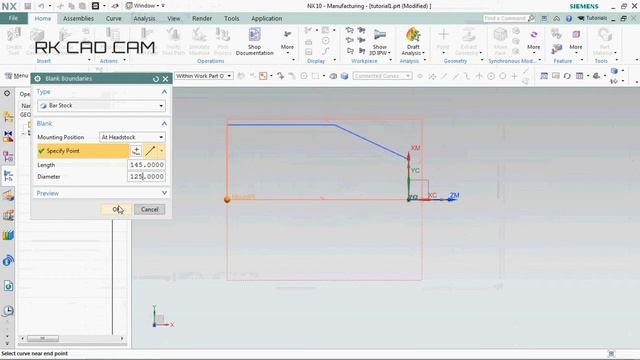The width and height of the screenshot is (640, 360).
Task: Open the Menu button
Action: [x=17, y=76]
